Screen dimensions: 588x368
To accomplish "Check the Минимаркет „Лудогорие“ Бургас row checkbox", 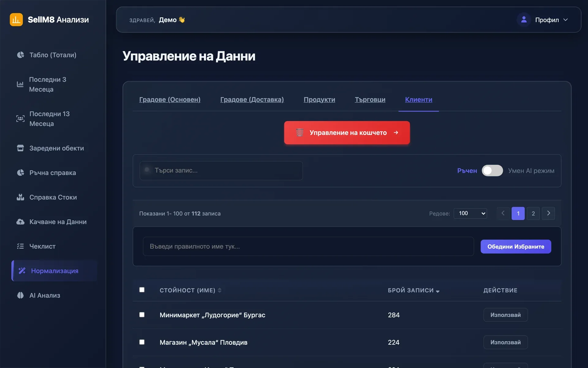I will 142,315.
